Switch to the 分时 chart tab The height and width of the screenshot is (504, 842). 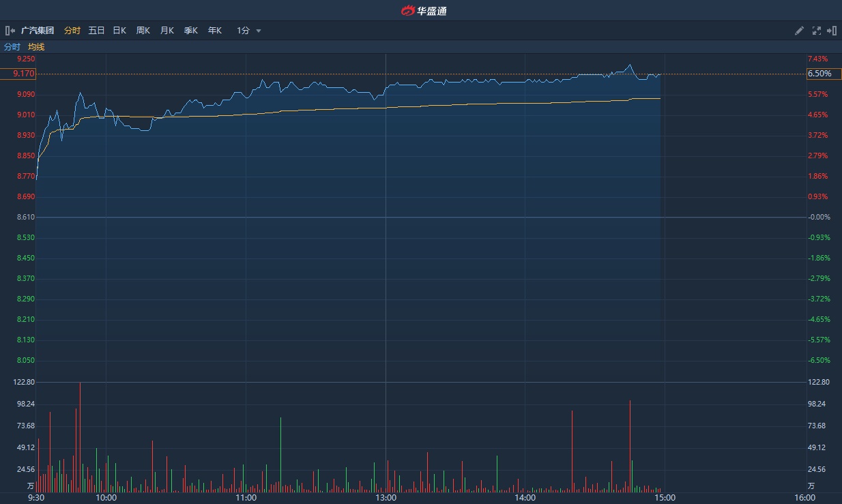pos(72,31)
